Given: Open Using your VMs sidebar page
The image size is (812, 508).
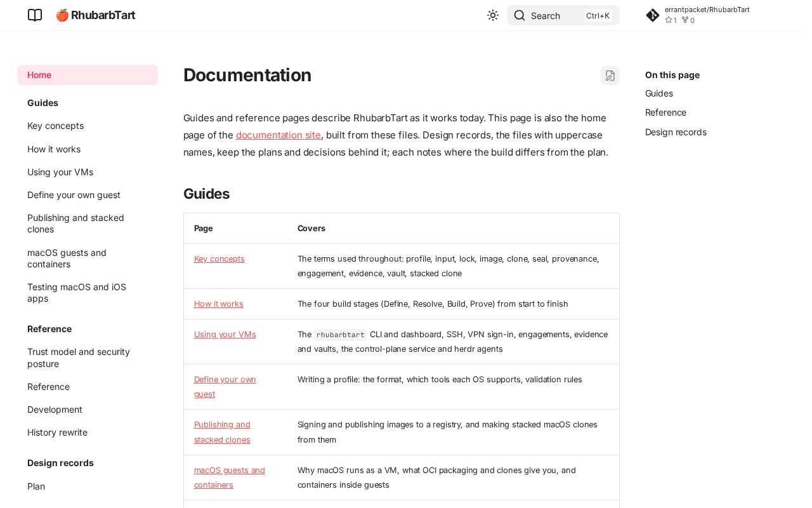Looking at the screenshot, I should [x=60, y=172].
